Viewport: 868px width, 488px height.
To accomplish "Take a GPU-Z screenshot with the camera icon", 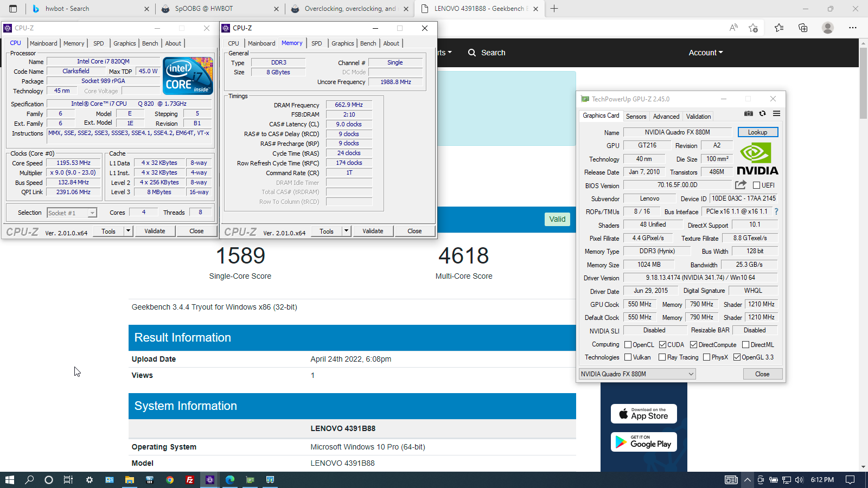I will [749, 113].
